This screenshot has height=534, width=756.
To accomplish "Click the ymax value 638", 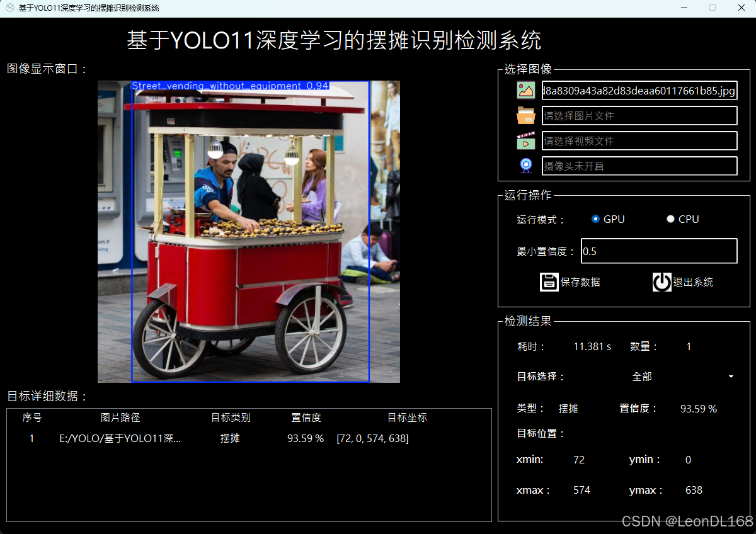I will click(694, 490).
